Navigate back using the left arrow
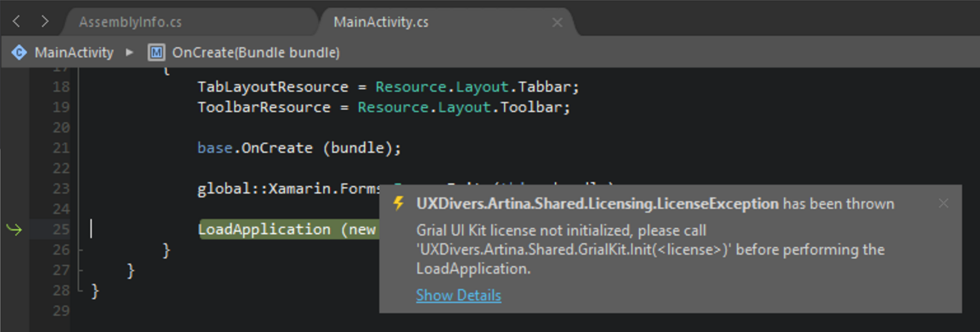Viewport: 980px width, 332px height. point(16,22)
